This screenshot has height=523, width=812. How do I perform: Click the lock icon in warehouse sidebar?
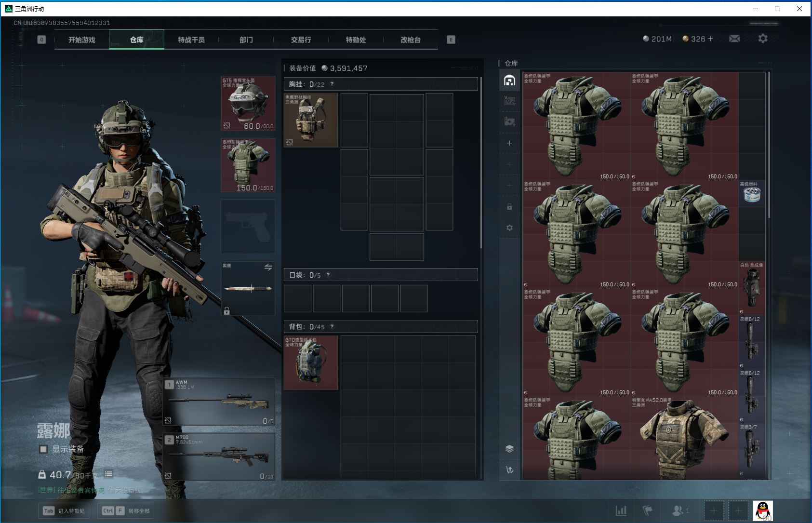[x=509, y=207]
